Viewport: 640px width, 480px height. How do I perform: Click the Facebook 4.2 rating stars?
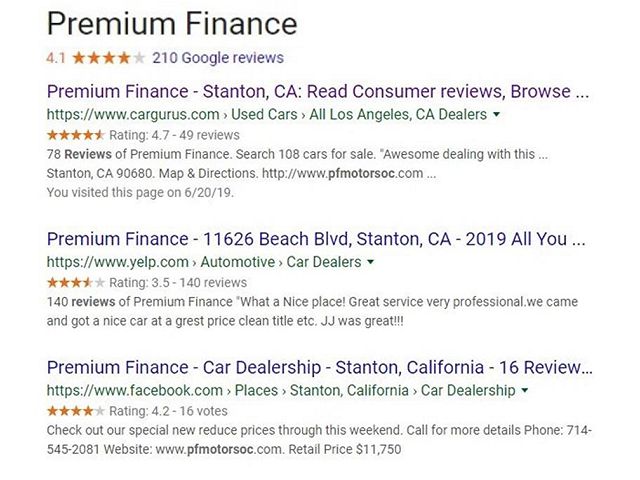pos(75,411)
